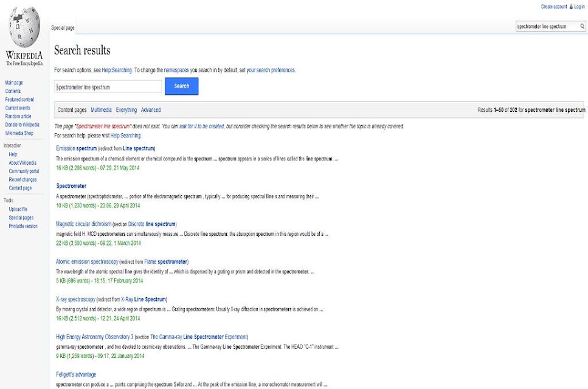Open the Wikimedia Shop link
This screenshot has height=389, width=588.
pyautogui.click(x=19, y=133)
